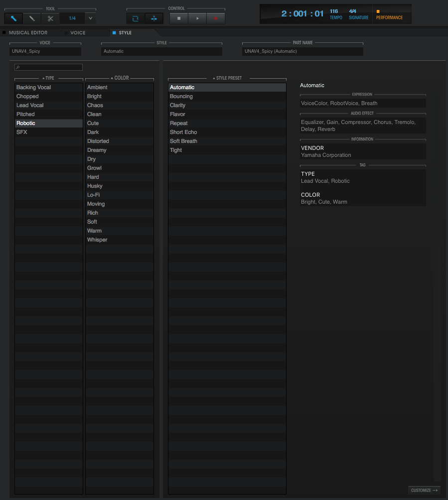Choose the Bouncing style preset
448x500 pixels.
(227, 96)
